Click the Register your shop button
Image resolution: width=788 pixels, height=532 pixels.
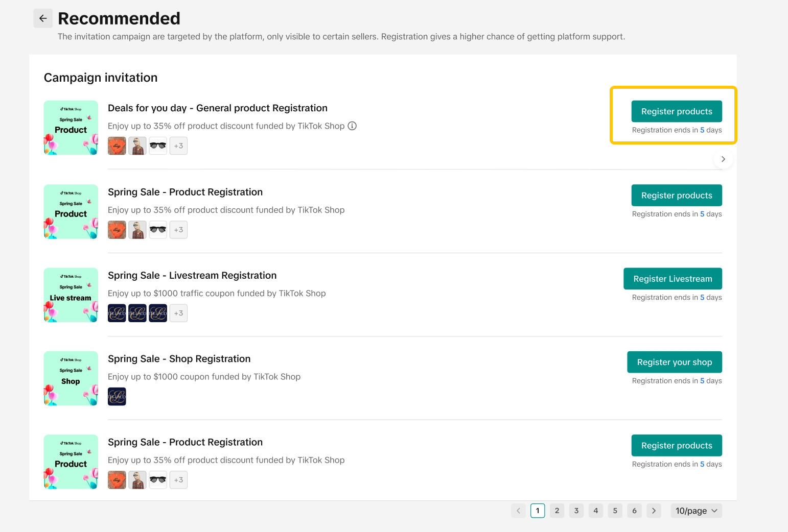[x=674, y=362]
